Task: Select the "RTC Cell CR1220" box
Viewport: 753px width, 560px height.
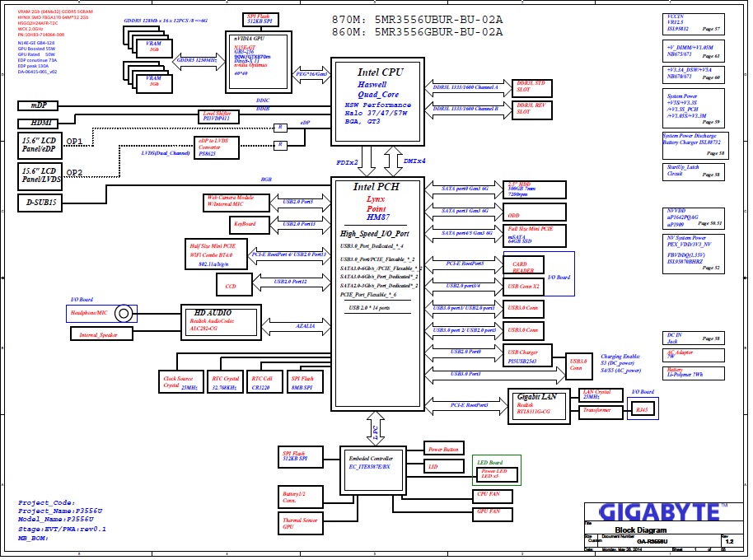Action: [x=264, y=382]
